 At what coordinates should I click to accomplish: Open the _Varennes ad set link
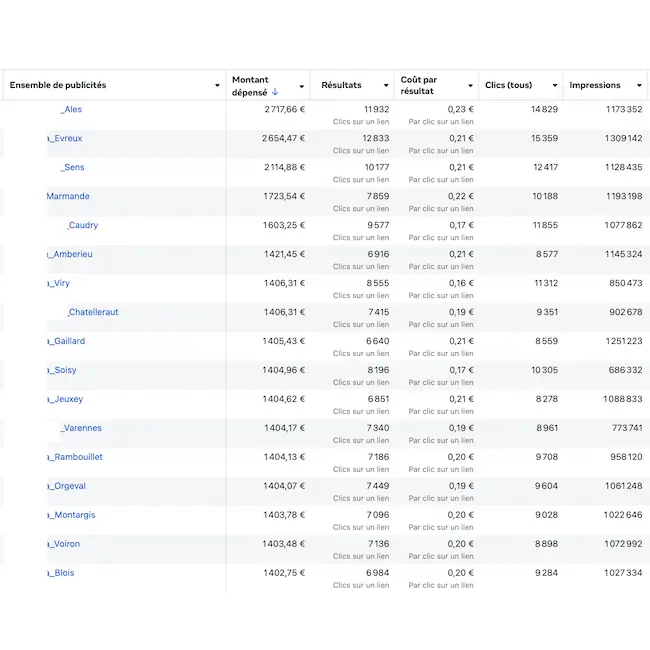[x=81, y=428]
